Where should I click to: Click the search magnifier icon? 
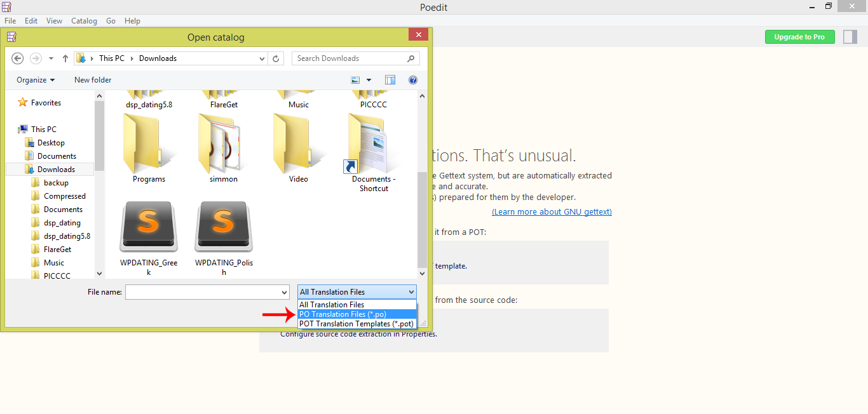point(411,58)
